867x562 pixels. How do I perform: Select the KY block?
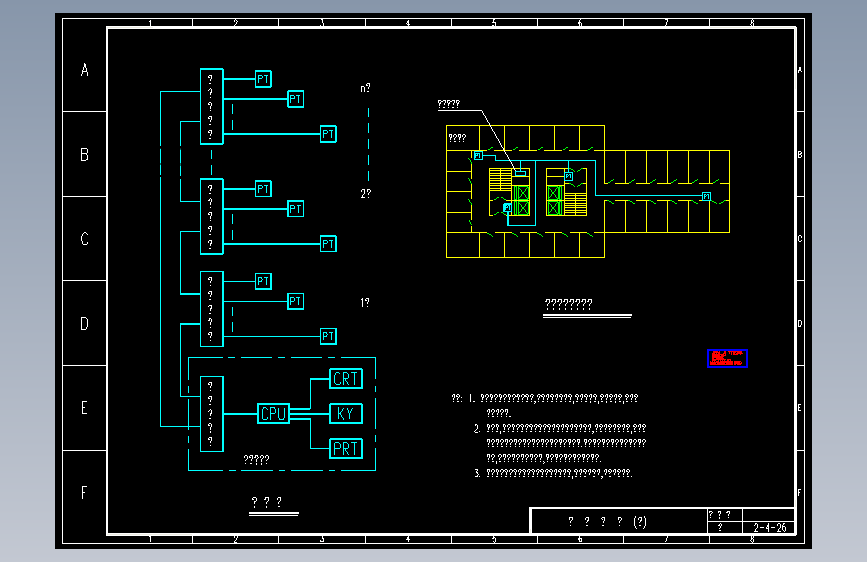tap(346, 413)
